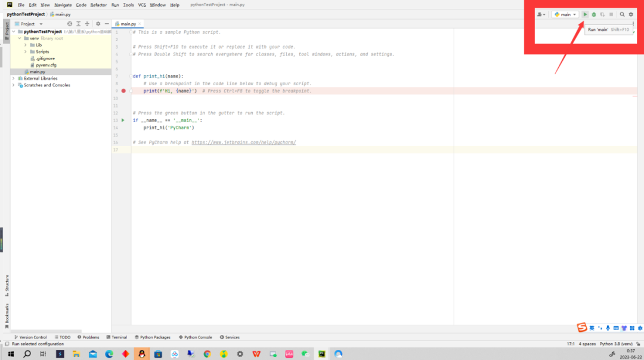Open the Code menu

[x=81, y=5]
